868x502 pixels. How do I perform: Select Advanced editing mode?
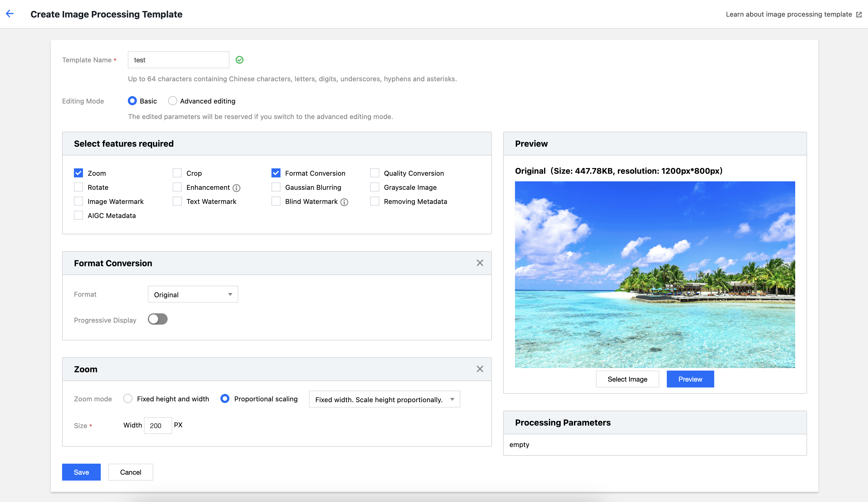pos(173,101)
